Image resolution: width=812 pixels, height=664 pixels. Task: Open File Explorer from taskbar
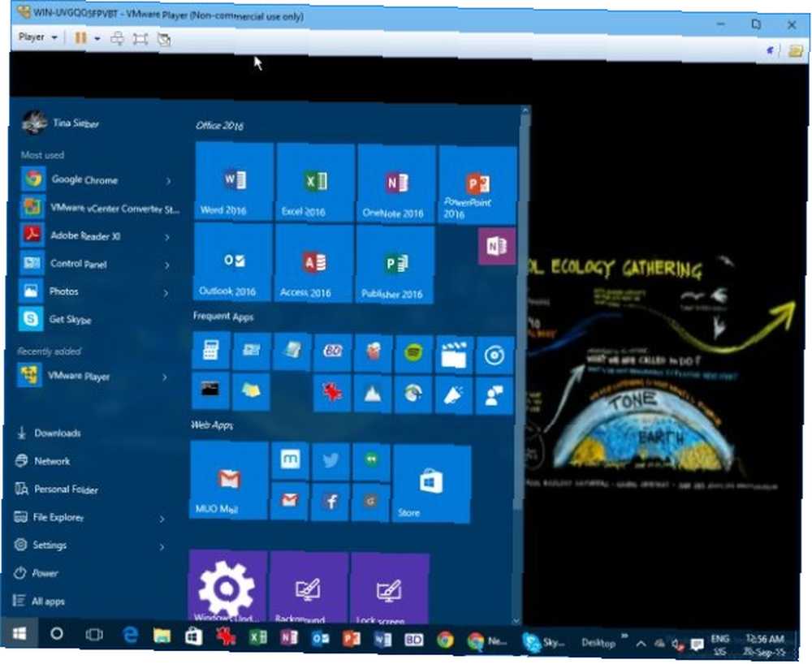point(162,636)
